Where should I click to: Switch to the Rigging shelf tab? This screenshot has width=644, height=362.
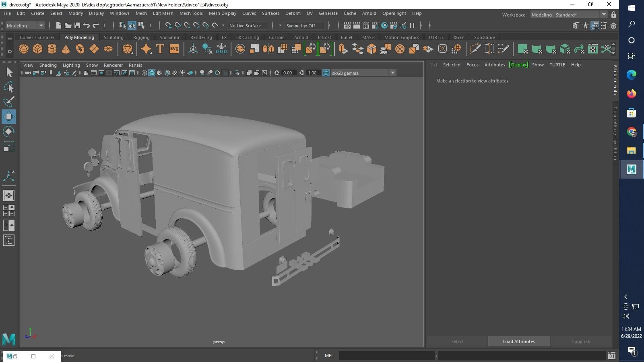point(141,37)
